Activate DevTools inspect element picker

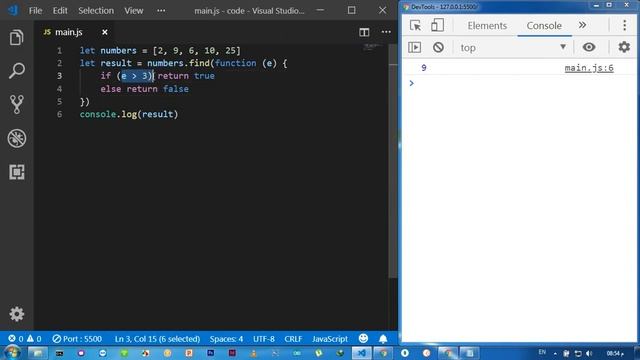coord(415,25)
